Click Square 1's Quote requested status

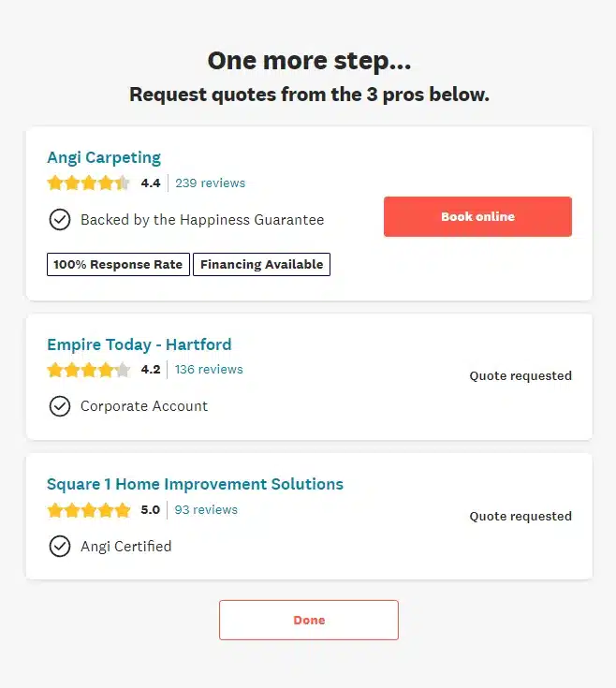click(521, 517)
